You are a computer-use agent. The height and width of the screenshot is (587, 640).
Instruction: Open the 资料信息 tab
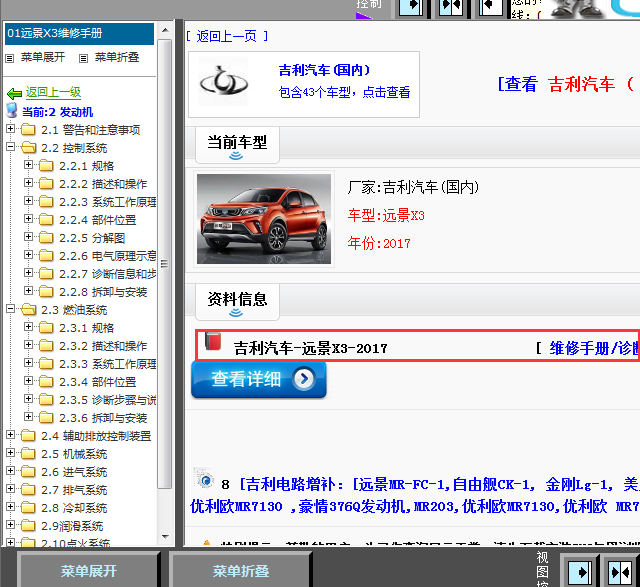(237, 302)
